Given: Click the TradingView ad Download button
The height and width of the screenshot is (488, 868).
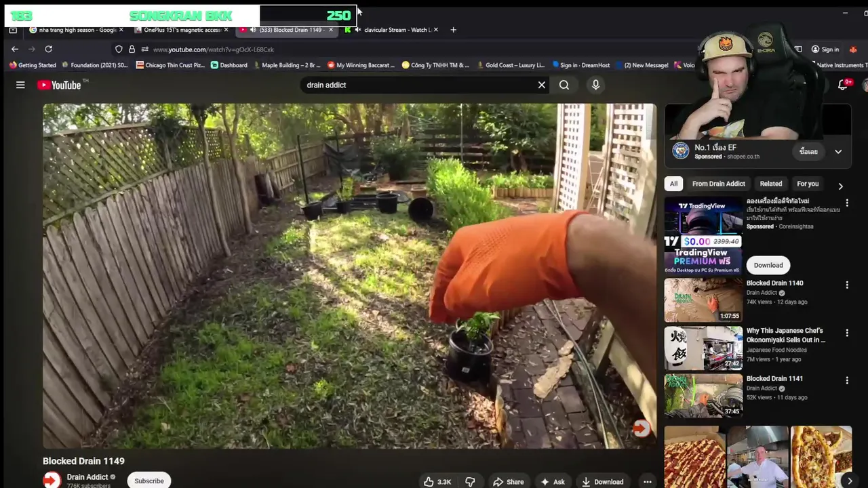Looking at the screenshot, I should pyautogui.click(x=768, y=265).
